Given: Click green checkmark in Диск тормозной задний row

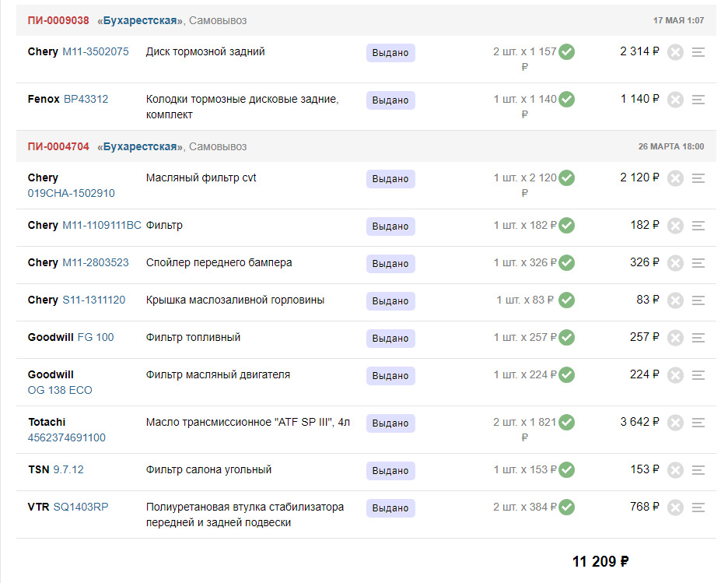Looking at the screenshot, I should (x=566, y=51).
